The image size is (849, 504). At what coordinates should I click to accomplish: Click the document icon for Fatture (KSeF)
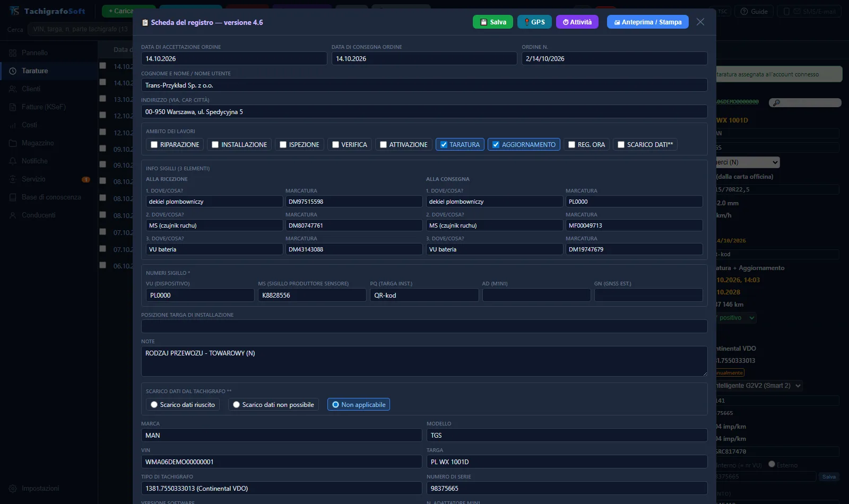[x=13, y=107]
